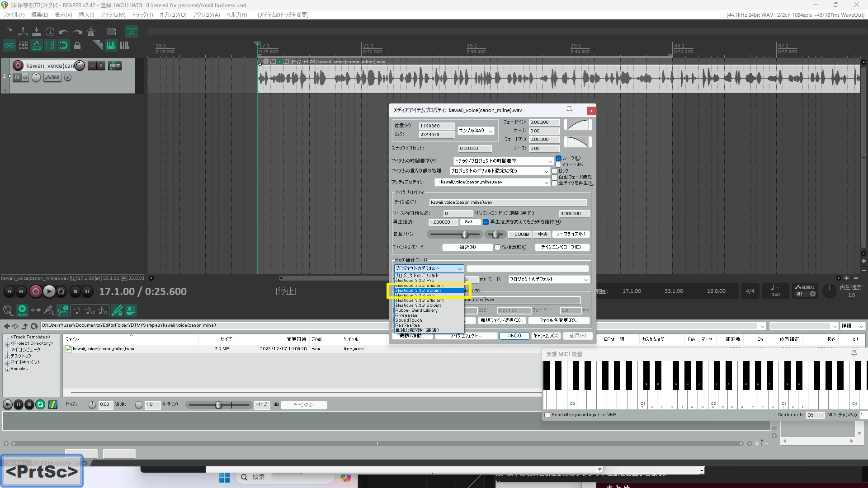Image resolution: width=868 pixels, height=488 pixels.
Task: Click Media Explorer back arrow icon
Action: point(7,326)
